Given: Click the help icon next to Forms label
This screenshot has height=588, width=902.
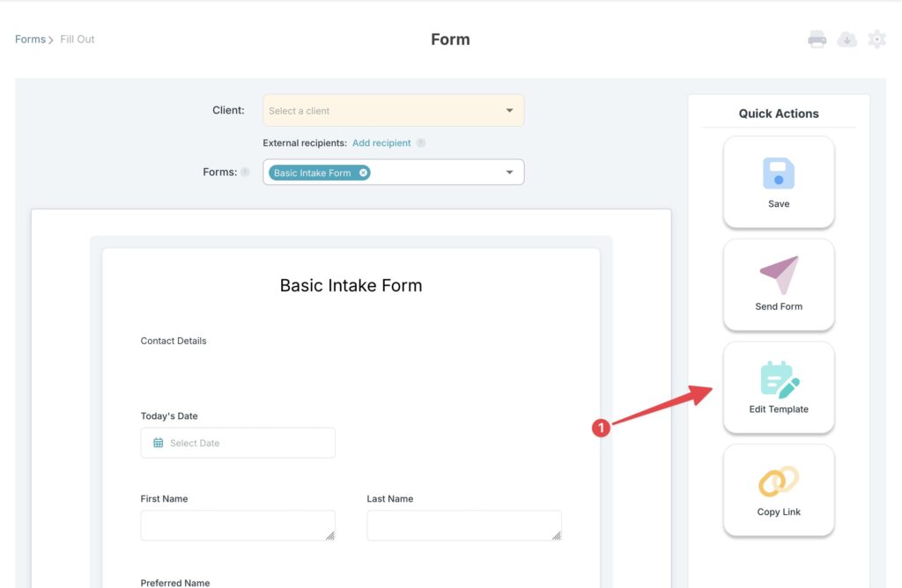Looking at the screenshot, I should click(x=245, y=172).
